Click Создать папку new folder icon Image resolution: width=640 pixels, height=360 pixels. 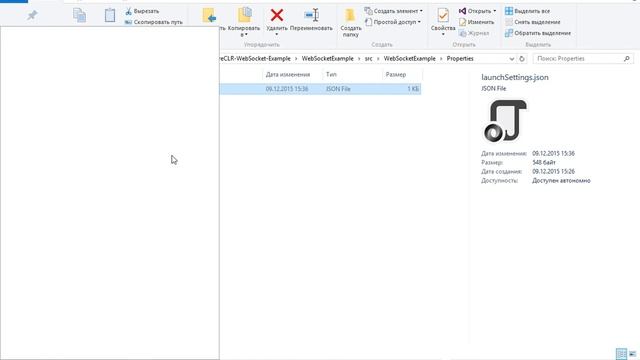coord(350,15)
